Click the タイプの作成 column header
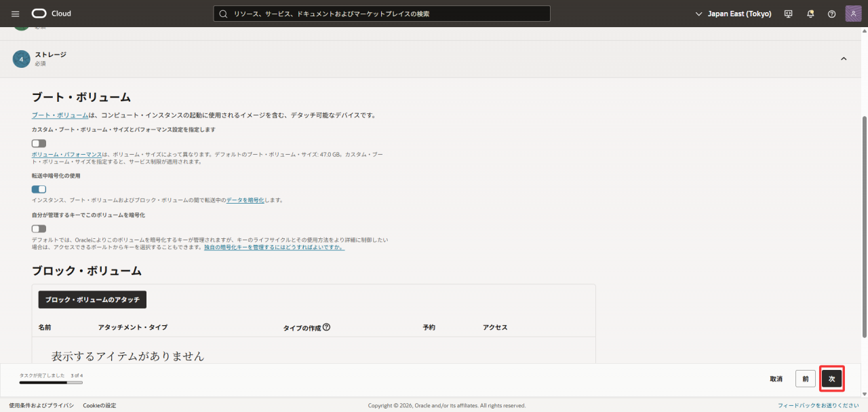868x412 pixels. [x=302, y=327]
